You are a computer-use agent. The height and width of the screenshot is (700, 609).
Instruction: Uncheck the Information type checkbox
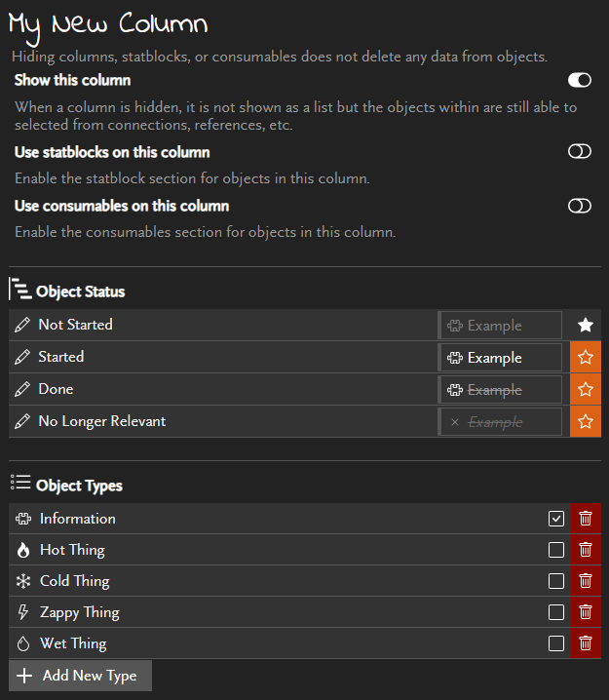point(556,519)
